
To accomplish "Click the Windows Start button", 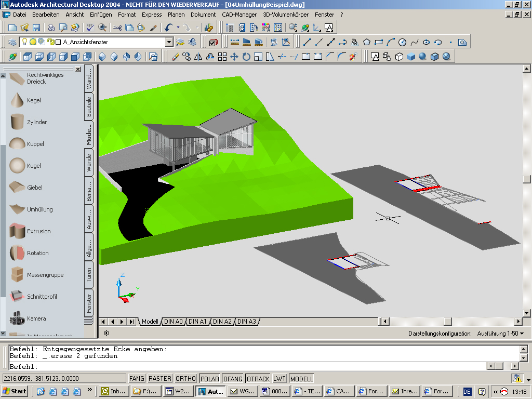I will (15, 391).
